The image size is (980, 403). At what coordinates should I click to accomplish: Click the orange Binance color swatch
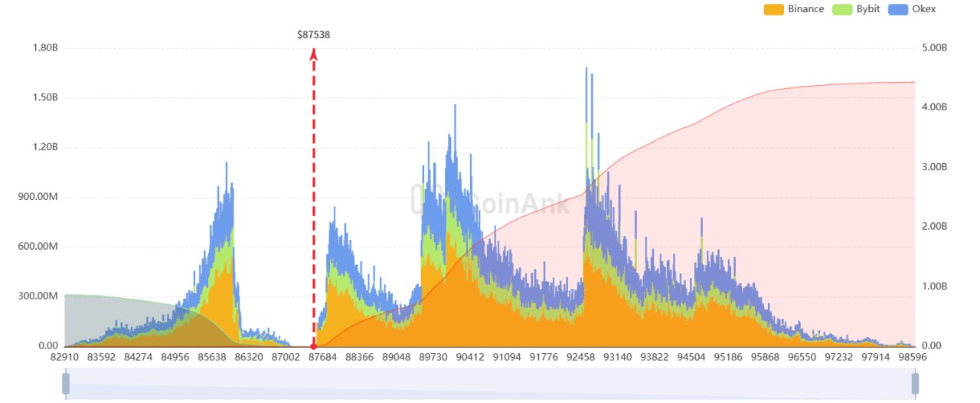[x=773, y=9]
